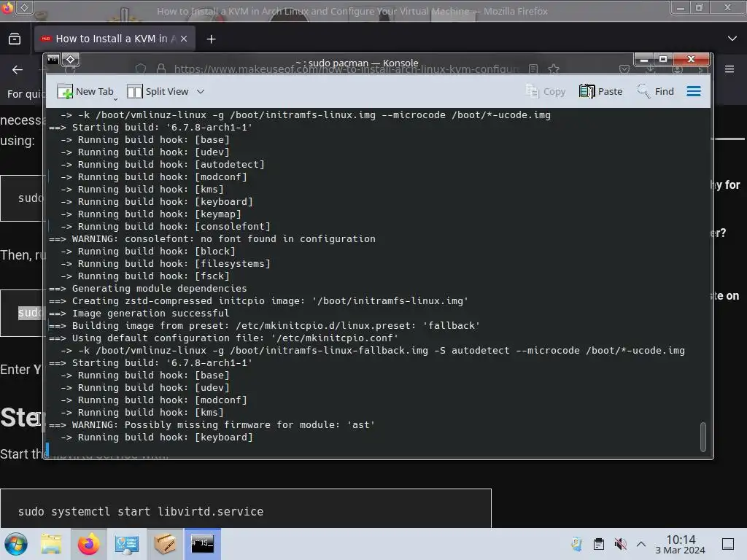Screen dimensions: 747x560
Task: Open Find in Konsole toolbar
Action: coord(656,91)
